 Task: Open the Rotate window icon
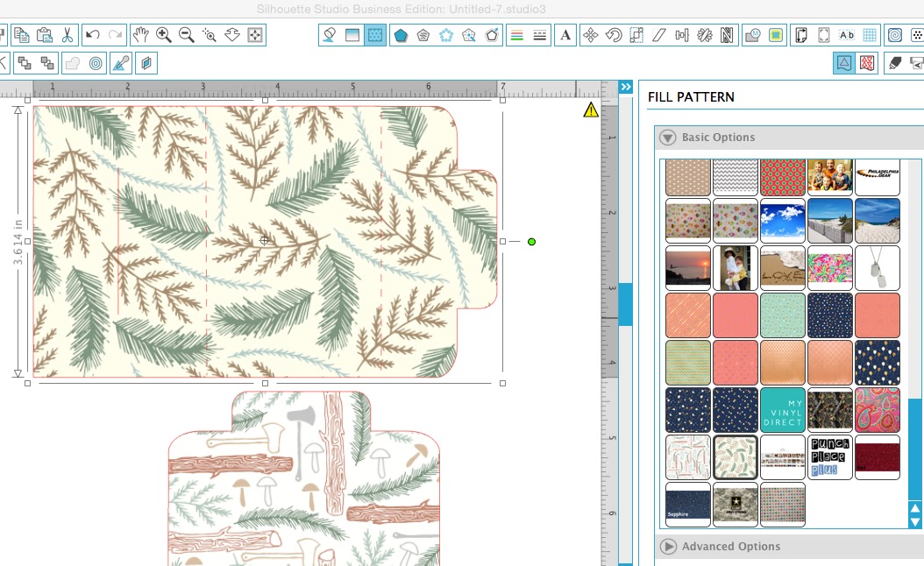click(614, 35)
